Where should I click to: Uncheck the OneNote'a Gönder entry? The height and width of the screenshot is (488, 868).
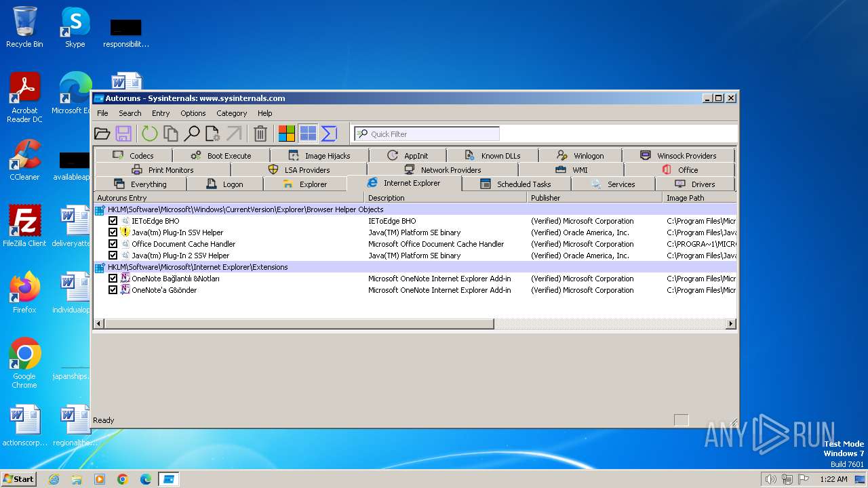(113, 290)
